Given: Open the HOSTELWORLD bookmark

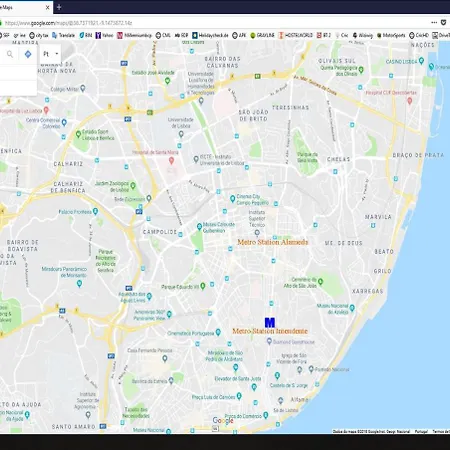Looking at the screenshot, I should point(296,35).
